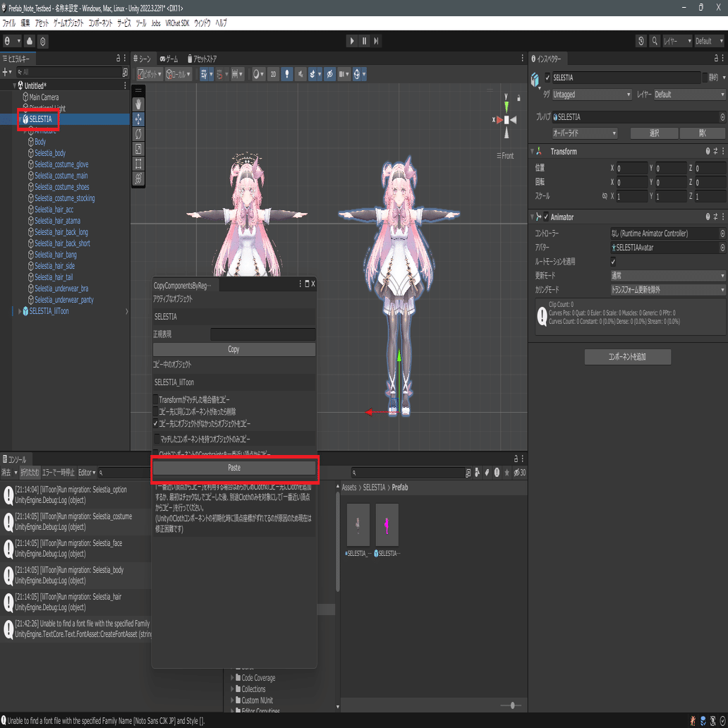The height and width of the screenshot is (728, 728).
Task: Click the Inspector lock icon
Action: [x=716, y=59]
